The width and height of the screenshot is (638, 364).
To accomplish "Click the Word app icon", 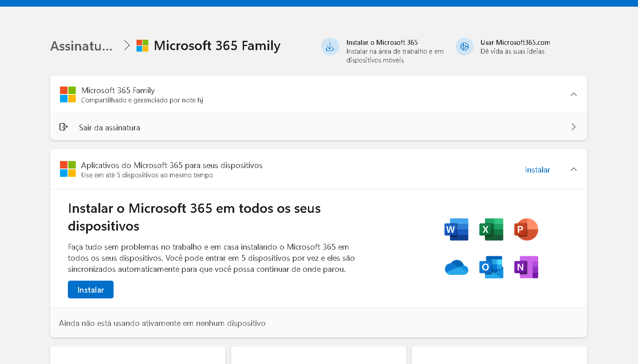I will pos(456,229).
